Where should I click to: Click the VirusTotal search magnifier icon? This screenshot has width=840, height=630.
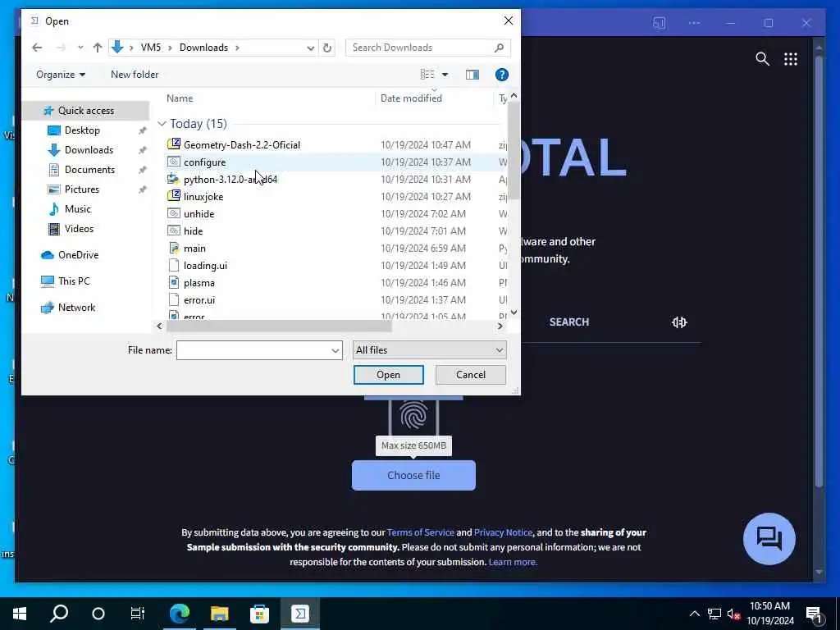pyautogui.click(x=762, y=59)
